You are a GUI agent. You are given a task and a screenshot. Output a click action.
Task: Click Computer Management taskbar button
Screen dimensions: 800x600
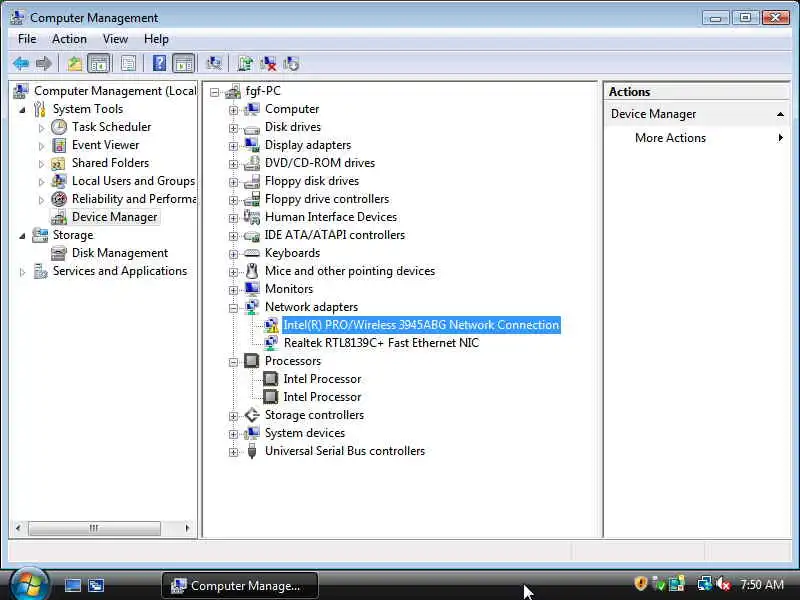(x=240, y=586)
